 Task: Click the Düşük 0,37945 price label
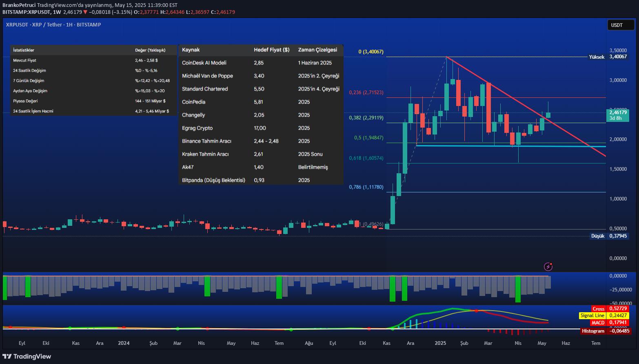point(609,236)
